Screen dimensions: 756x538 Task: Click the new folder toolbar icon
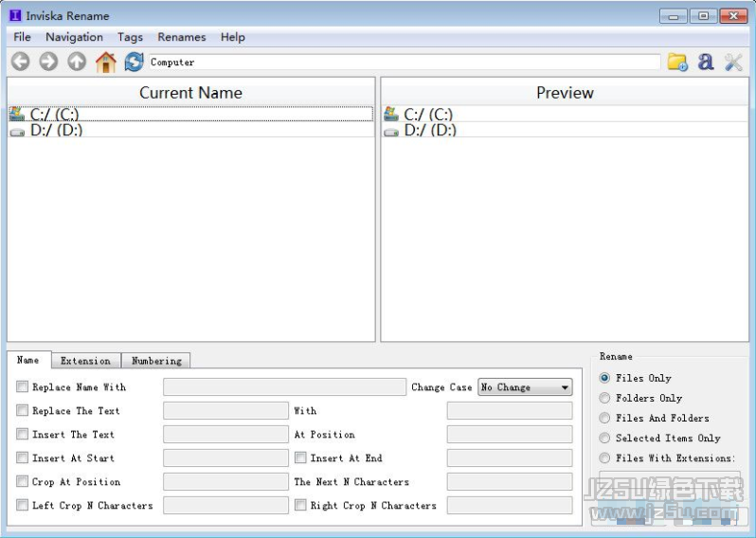click(677, 63)
